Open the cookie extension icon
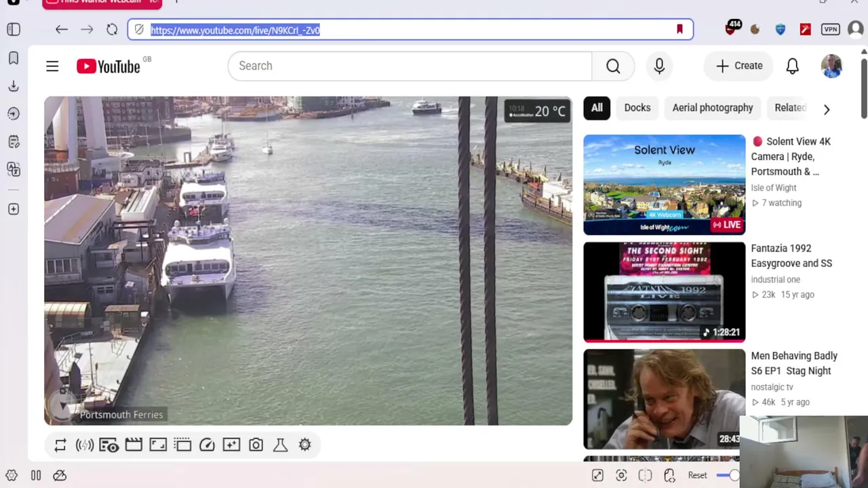Image resolution: width=868 pixels, height=488 pixels. (755, 29)
